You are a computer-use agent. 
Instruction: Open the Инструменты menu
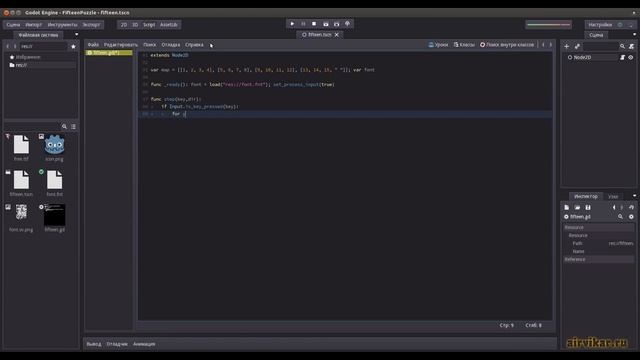[62, 25]
